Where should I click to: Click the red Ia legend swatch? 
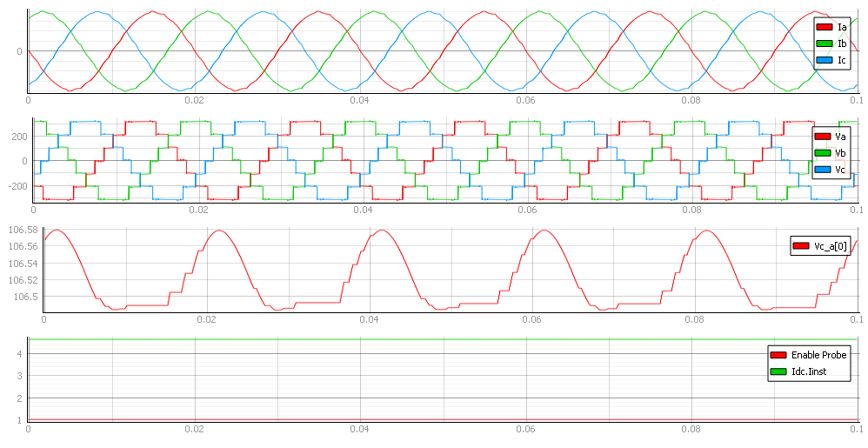(825, 27)
